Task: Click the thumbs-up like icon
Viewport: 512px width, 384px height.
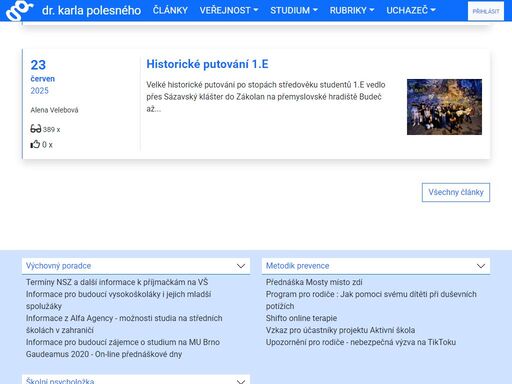Action: click(x=35, y=144)
